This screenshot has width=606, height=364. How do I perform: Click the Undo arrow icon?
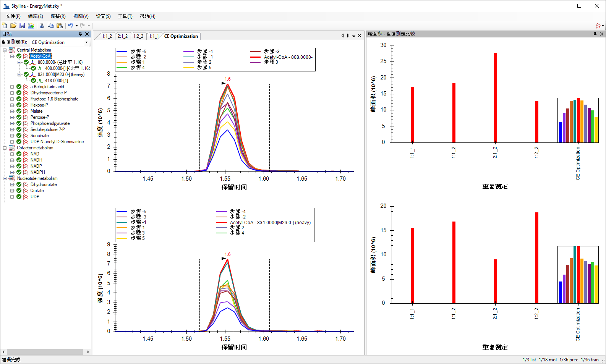tap(70, 26)
